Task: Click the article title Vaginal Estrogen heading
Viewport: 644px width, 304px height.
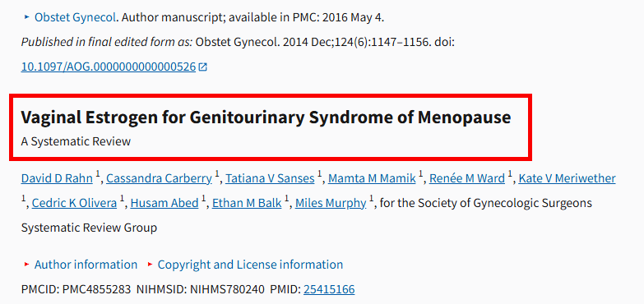Action: [266, 117]
